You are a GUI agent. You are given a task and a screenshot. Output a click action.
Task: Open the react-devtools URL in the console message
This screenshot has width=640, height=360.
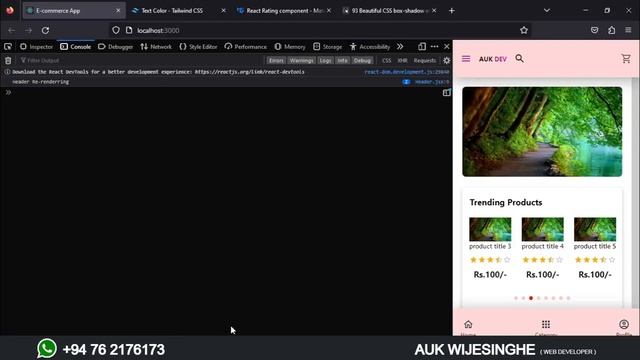pos(249,72)
